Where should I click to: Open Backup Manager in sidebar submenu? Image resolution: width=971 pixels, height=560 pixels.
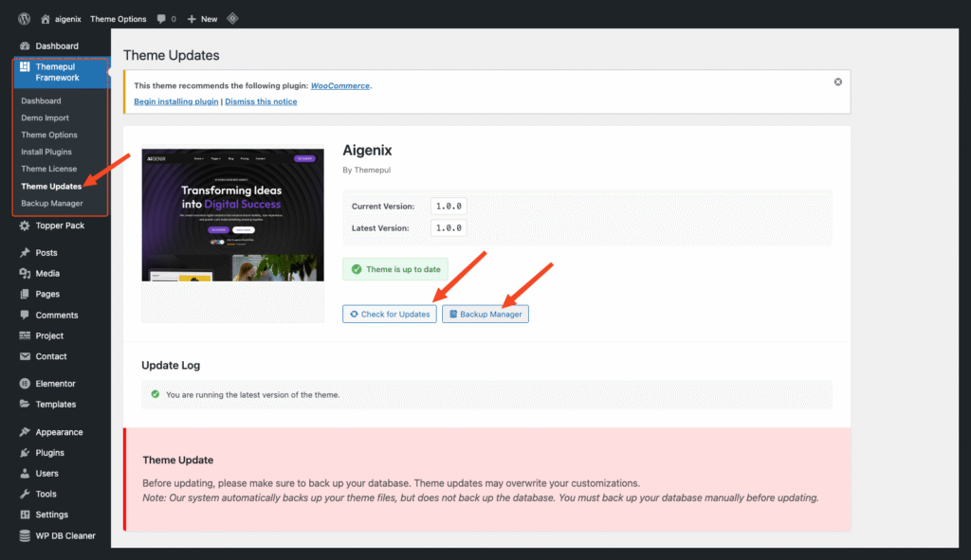tap(52, 204)
